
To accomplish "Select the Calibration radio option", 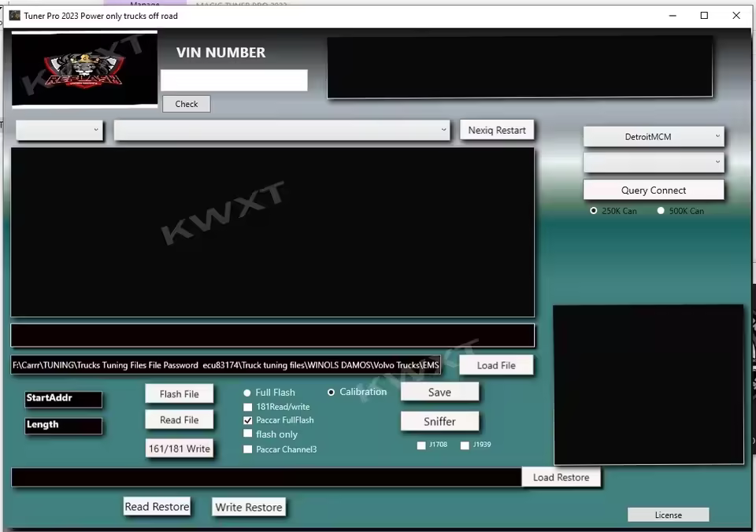I will click(x=332, y=392).
